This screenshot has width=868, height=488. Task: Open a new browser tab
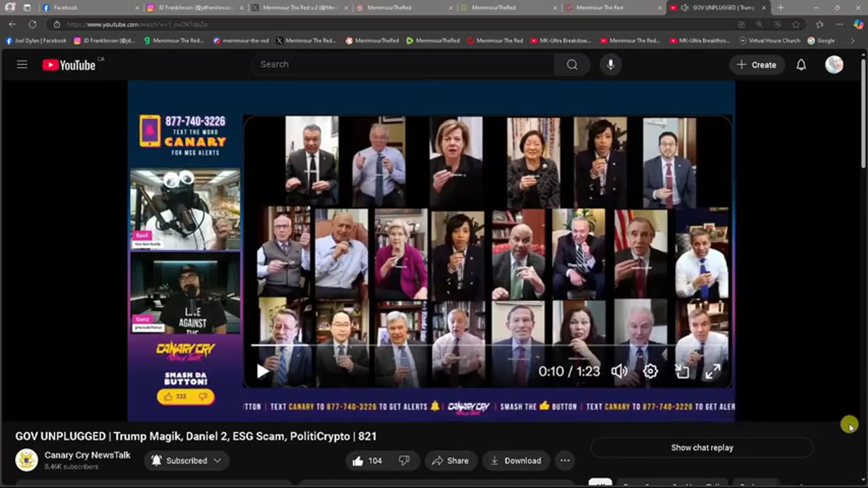[781, 7]
